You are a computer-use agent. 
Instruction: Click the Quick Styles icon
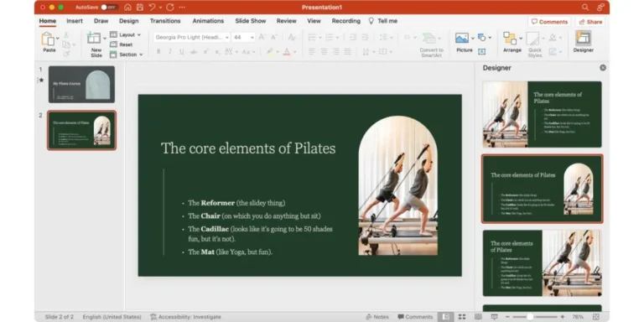[x=533, y=39]
